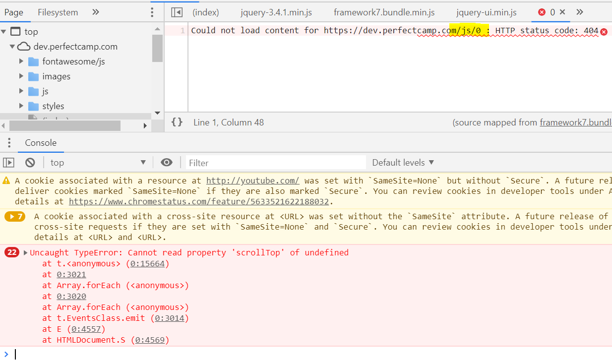Select the styles folder row label
The height and width of the screenshot is (364, 612).
coord(54,106)
